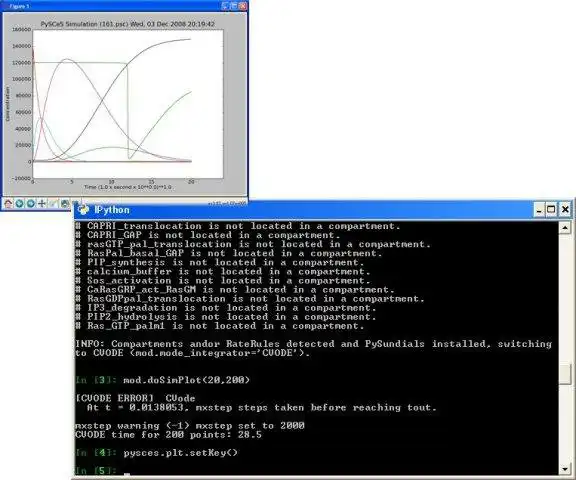Click the 'rasGTP_pal_translocation' message line
The width and height of the screenshot is (576, 480).
coord(252,244)
